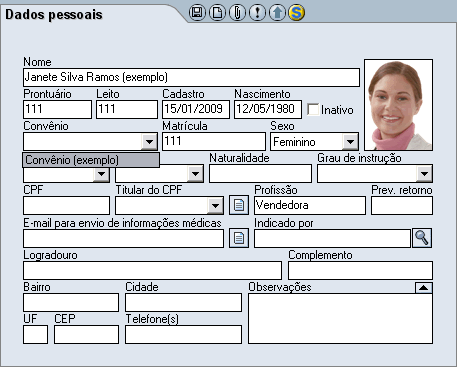Open the dropdown left of the Naturalidade field
Screen dimensions: 457x367
195,174
